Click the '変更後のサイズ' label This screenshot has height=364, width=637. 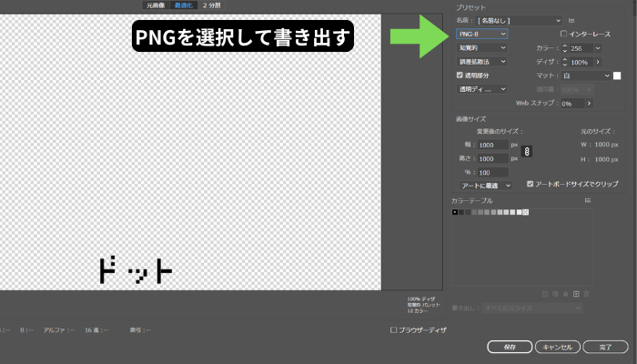click(500, 132)
